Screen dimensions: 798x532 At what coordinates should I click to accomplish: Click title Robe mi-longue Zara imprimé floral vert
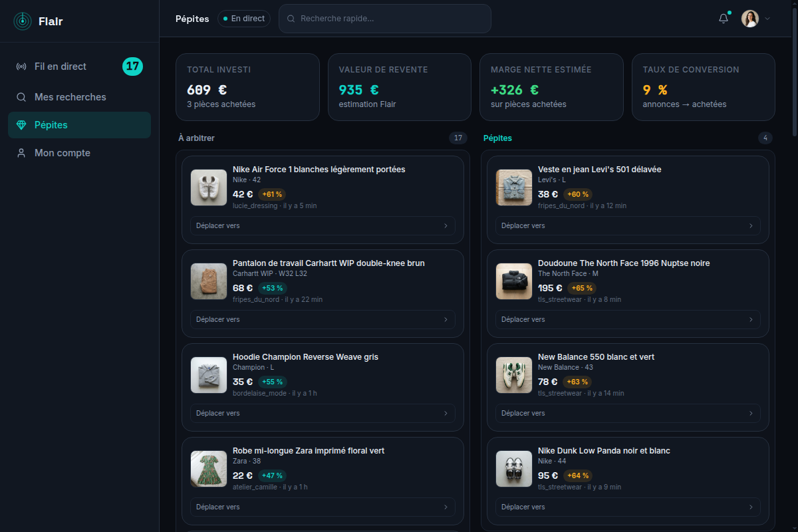(309, 451)
